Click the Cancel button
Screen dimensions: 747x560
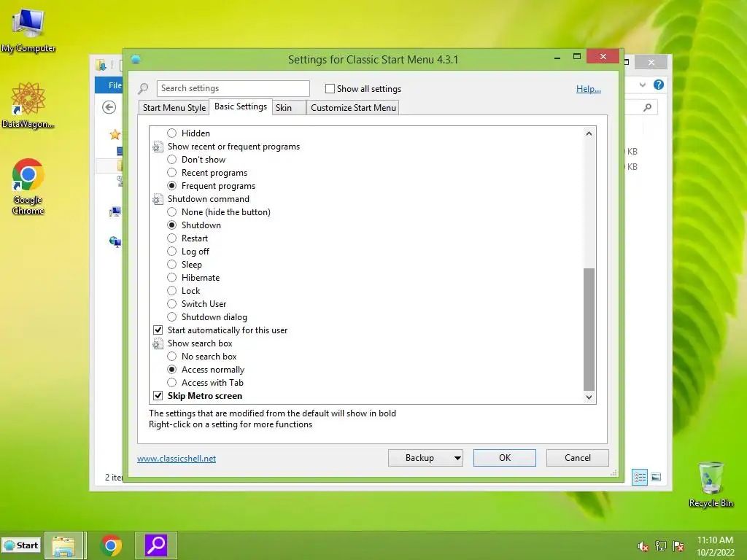tap(578, 458)
